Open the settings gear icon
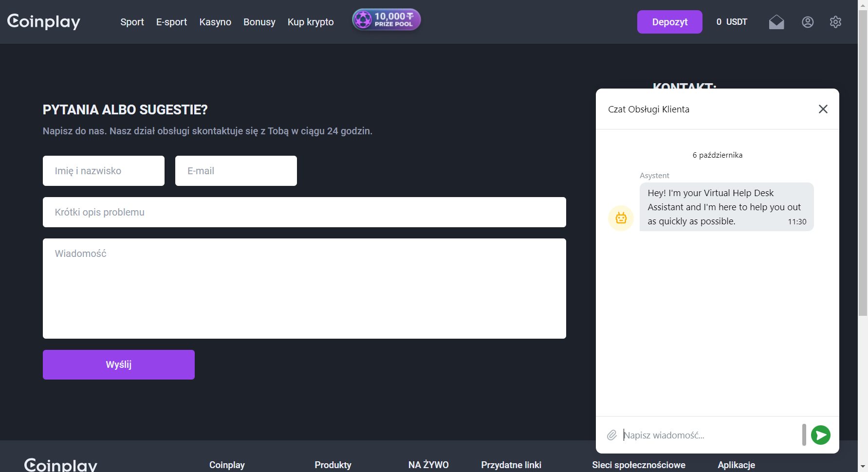Viewport: 868px width, 472px height. 836,22
